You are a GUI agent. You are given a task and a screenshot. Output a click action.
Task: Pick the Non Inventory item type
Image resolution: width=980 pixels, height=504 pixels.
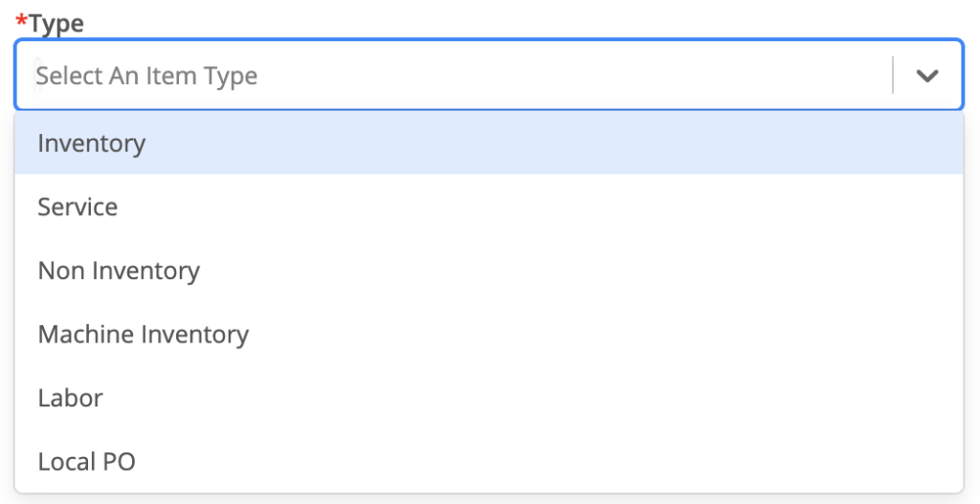119,271
